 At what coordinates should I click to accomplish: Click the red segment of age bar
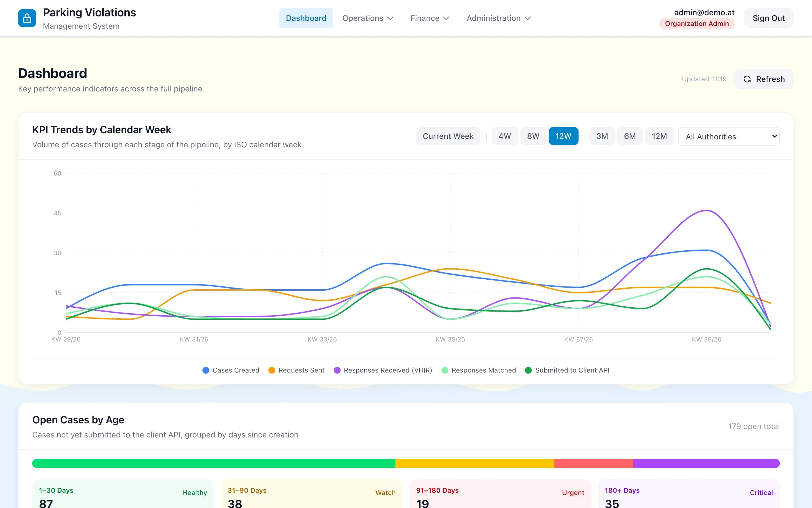(x=593, y=463)
